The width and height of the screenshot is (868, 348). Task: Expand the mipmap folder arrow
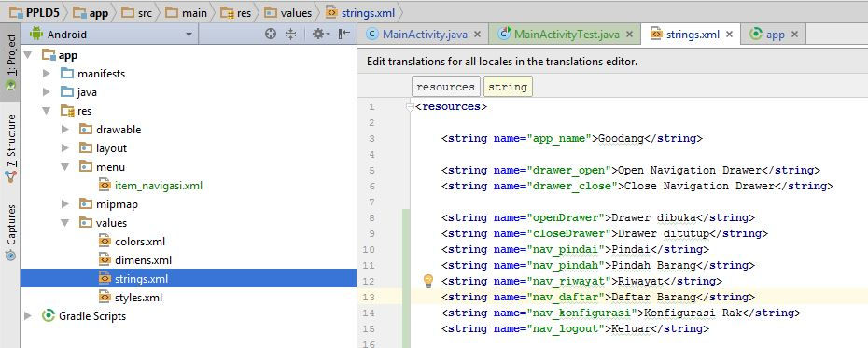65,204
